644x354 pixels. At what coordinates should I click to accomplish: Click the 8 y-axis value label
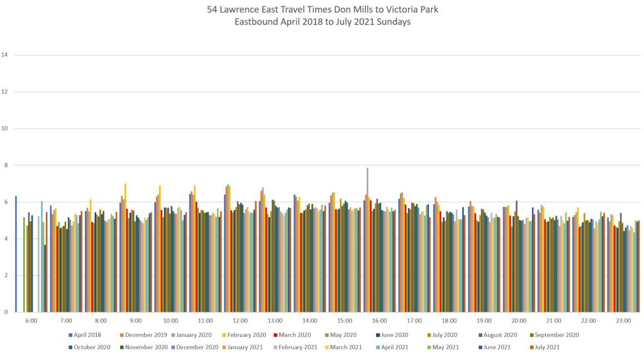(x=5, y=165)
